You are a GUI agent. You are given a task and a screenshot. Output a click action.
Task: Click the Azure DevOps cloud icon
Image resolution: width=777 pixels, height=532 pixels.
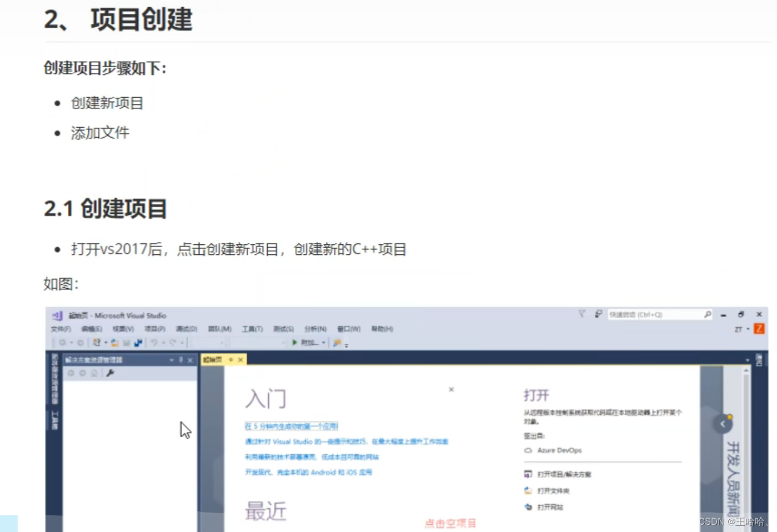tap(528, 450)
